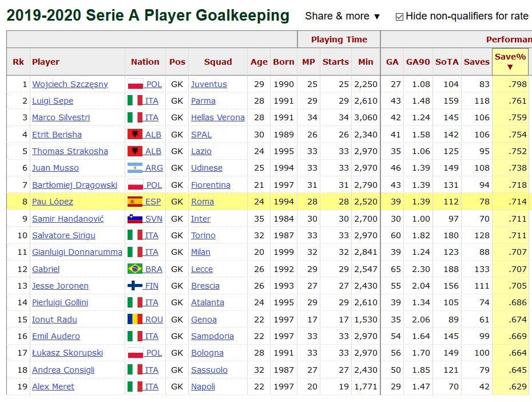Sort table by Player column header
532x402 pixels.
[x=46, y=62]
